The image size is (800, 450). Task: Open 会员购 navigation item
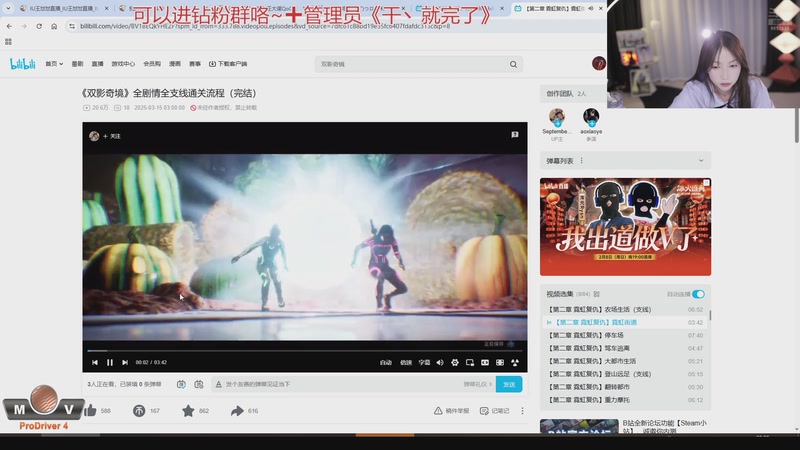coord(152,64)
